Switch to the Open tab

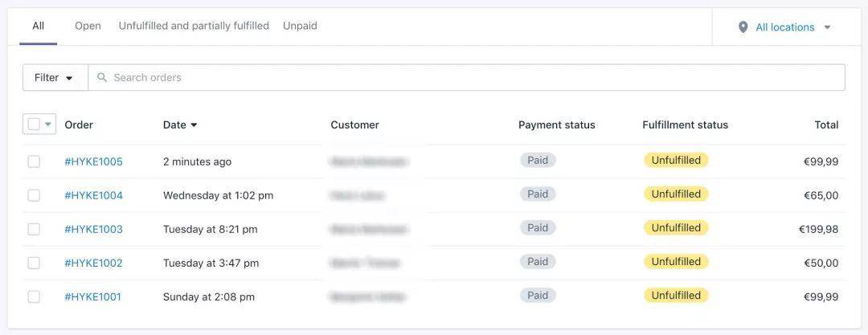[88, 26]
